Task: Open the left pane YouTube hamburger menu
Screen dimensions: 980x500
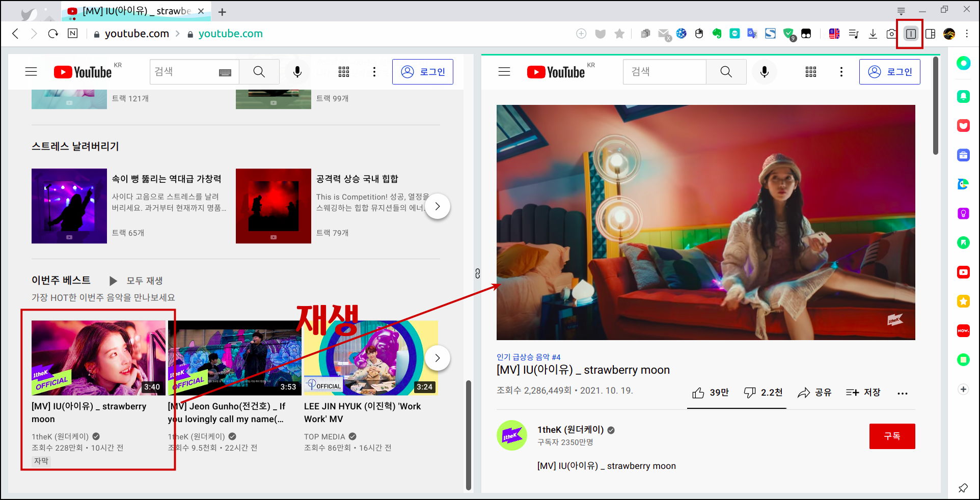Action: click(x=31, y=72)
